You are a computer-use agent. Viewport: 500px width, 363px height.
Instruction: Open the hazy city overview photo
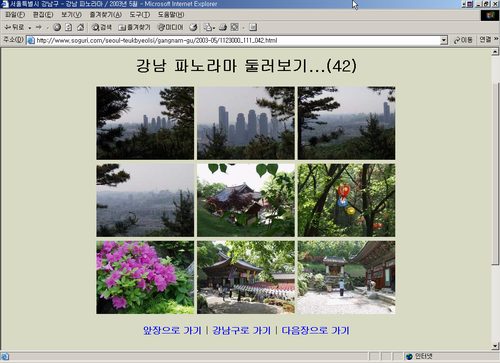145,200
